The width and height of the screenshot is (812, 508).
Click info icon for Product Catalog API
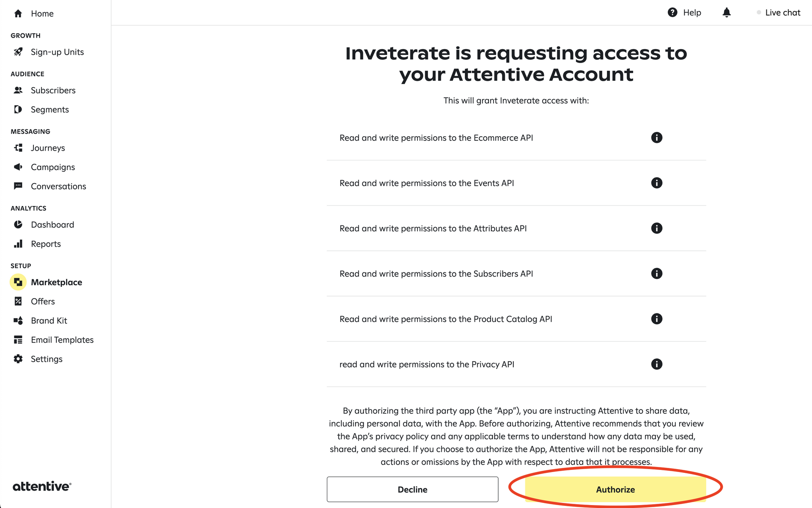[x=656, y=319]
